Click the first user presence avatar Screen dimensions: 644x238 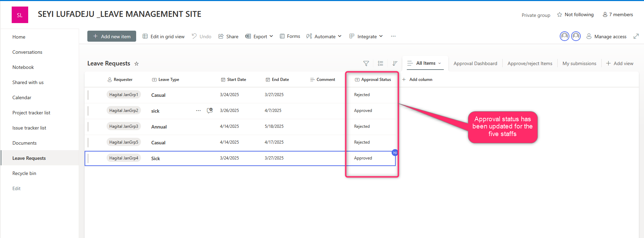pyautogui.click(x=565, y=36)
